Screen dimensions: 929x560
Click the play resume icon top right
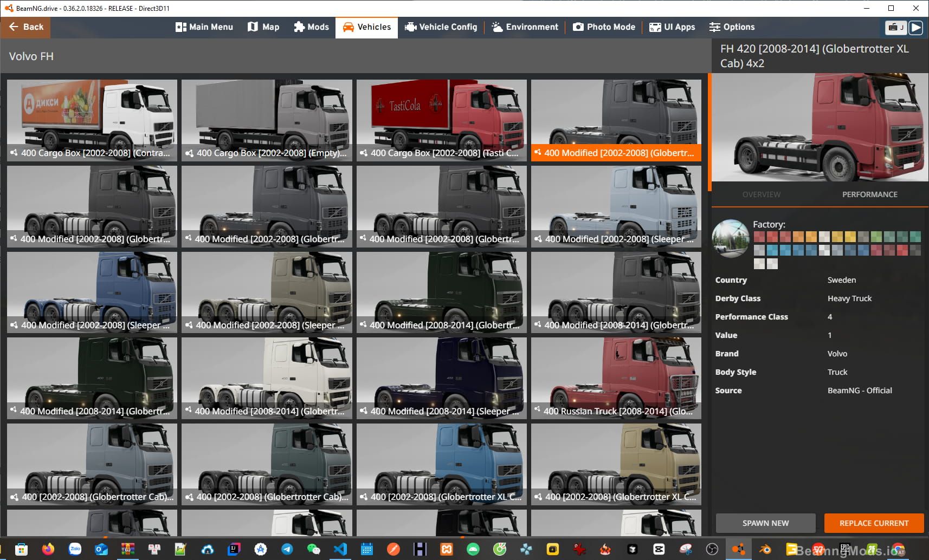coord(916,27)
